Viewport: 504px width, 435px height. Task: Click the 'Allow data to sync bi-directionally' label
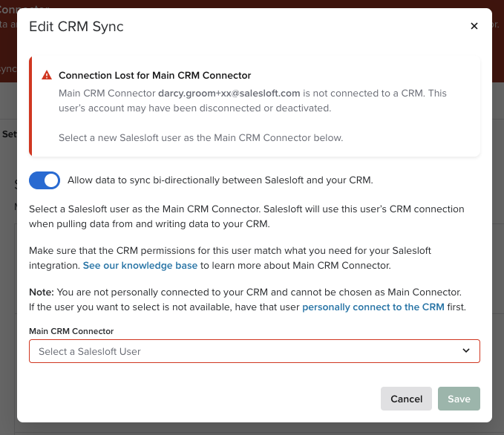coord(220,180)
